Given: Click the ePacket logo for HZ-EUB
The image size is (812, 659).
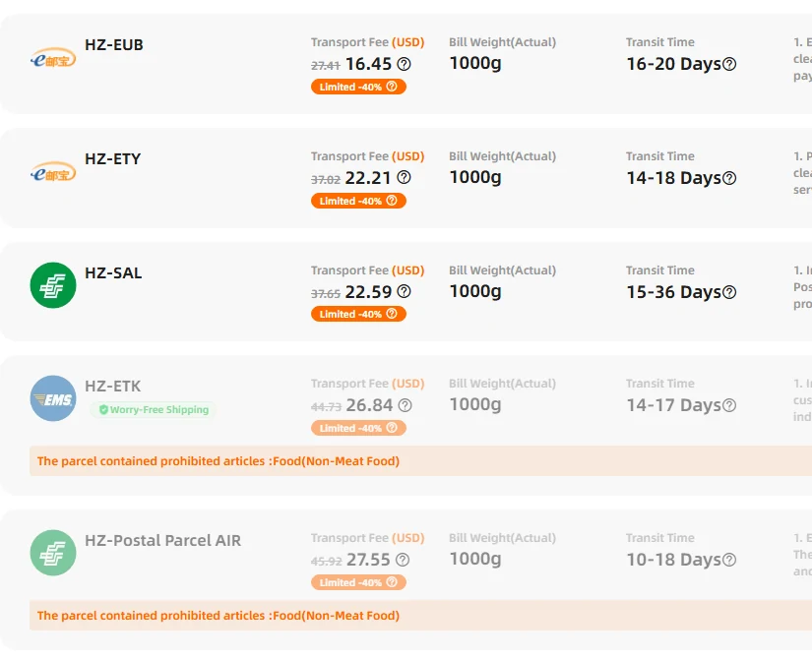Looking at the screenshot, I should [53, 59].
